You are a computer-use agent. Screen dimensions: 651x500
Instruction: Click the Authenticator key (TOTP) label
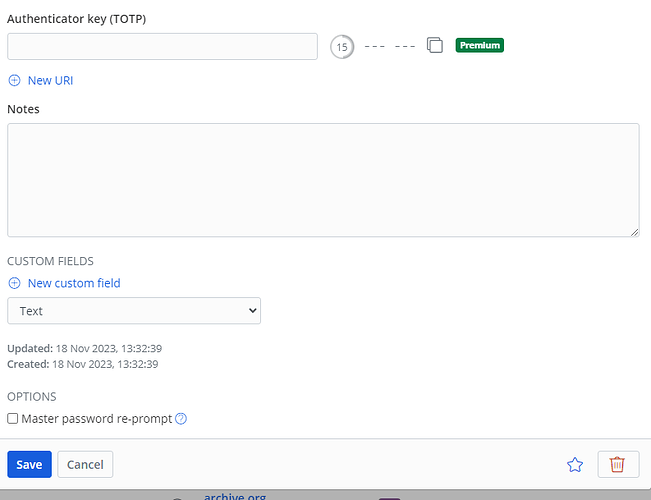pos(77,19)
